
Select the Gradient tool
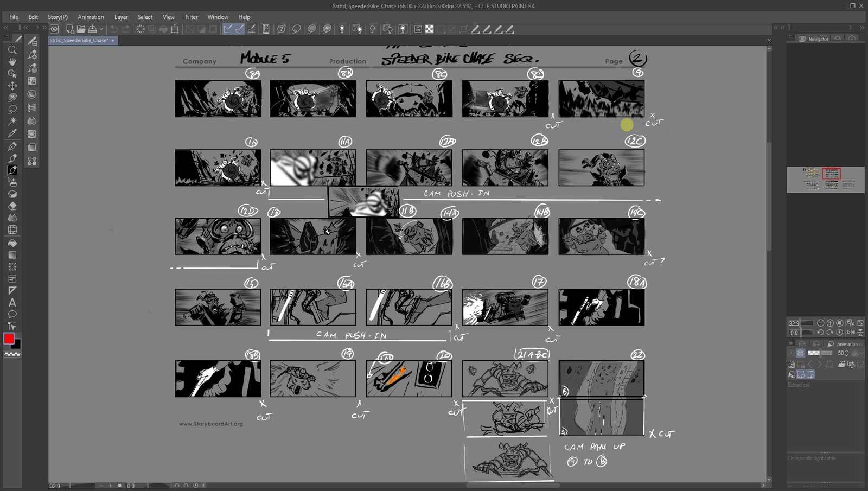click(x=12, y=255)
